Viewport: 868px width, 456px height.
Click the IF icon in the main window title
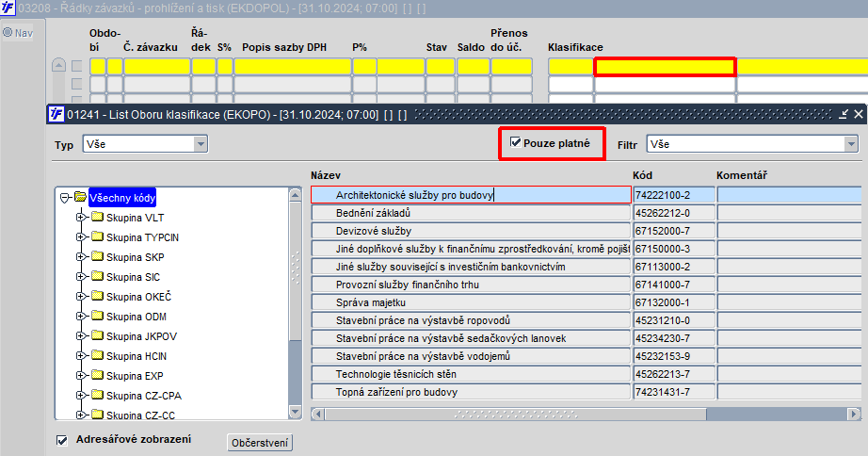tap(8, 8)
